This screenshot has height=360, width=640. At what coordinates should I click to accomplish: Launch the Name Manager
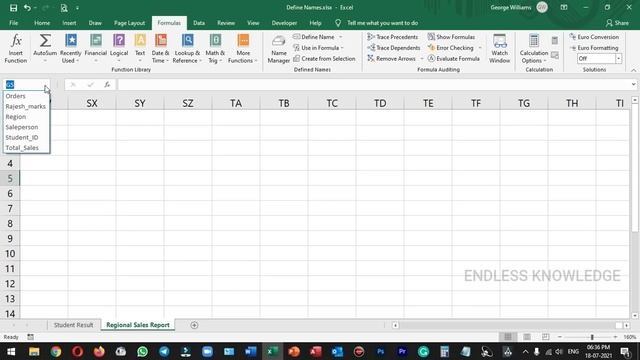point(278,48)
